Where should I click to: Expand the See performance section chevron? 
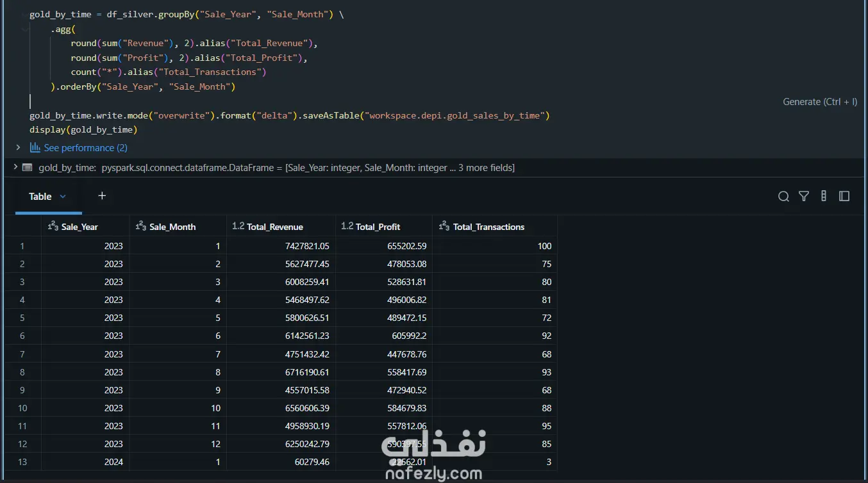click(18, 147)
